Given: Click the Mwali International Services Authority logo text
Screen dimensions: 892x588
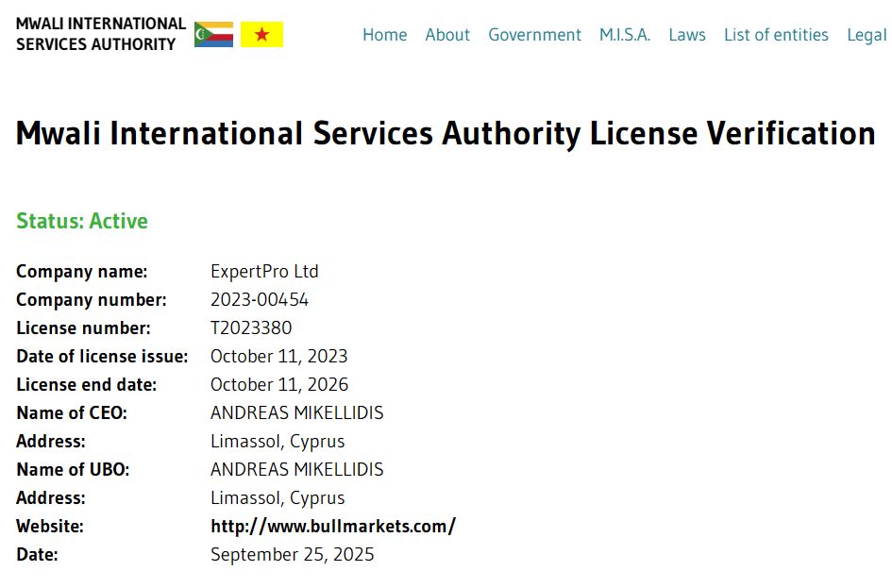Looking at the screenshot, I should click(101, 34).
